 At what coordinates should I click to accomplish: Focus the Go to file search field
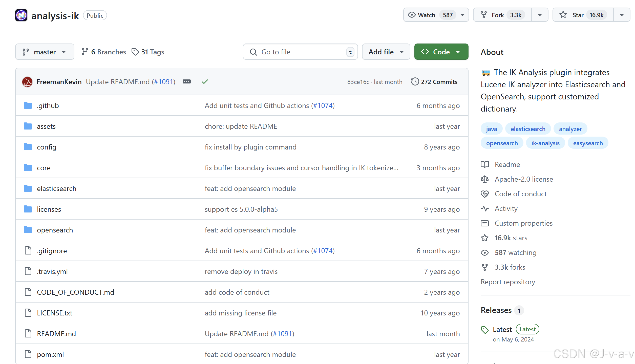click(300, 52)
